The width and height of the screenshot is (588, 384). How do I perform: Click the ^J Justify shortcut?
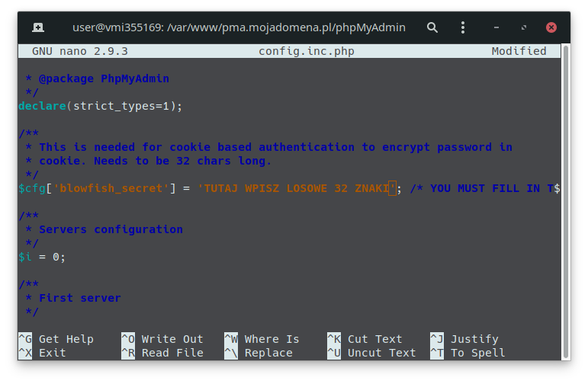(x=464, y=339)
